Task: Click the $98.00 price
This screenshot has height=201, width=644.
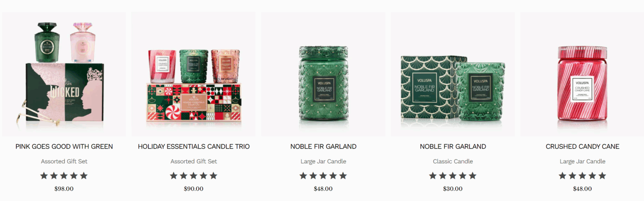Action: coord(64,189)
